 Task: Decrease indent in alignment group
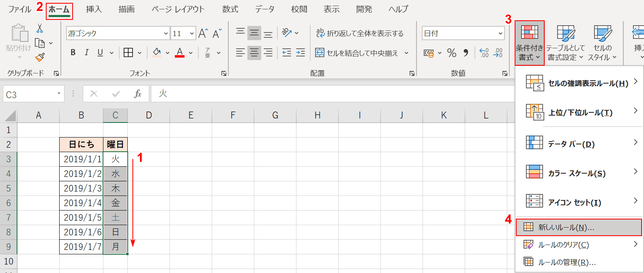287,52
